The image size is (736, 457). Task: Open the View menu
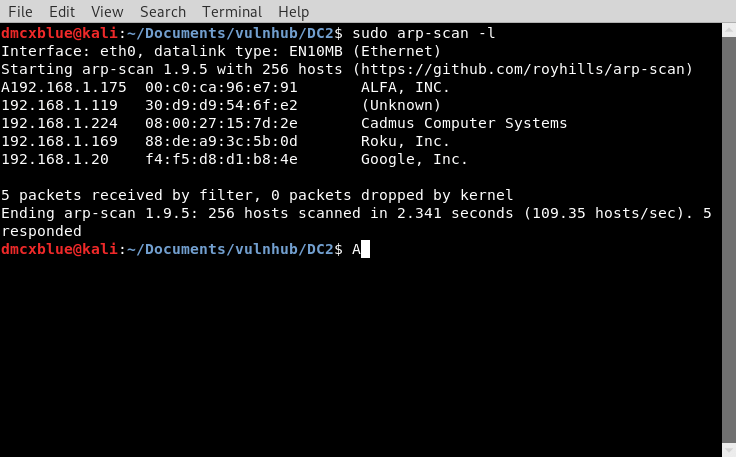click(107, 12)
